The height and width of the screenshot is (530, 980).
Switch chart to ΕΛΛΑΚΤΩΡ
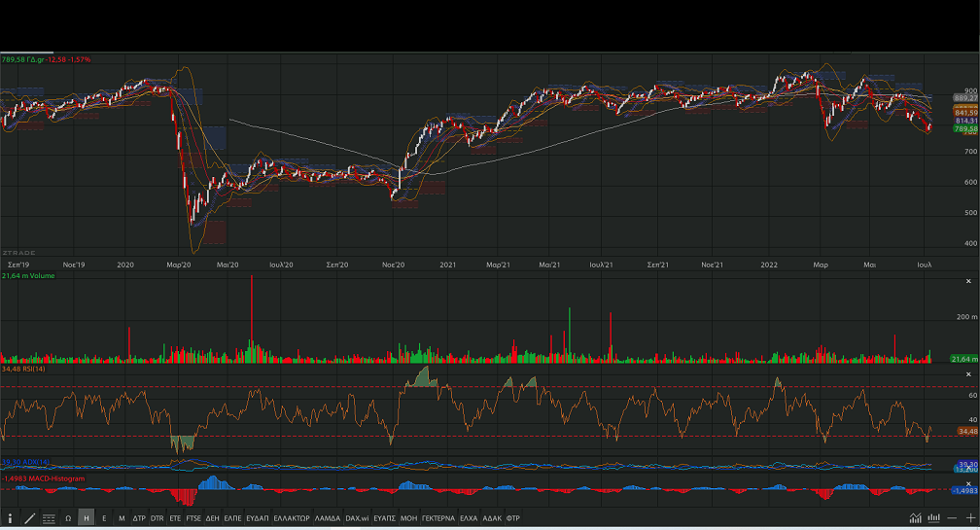click(x=292, y=518)
